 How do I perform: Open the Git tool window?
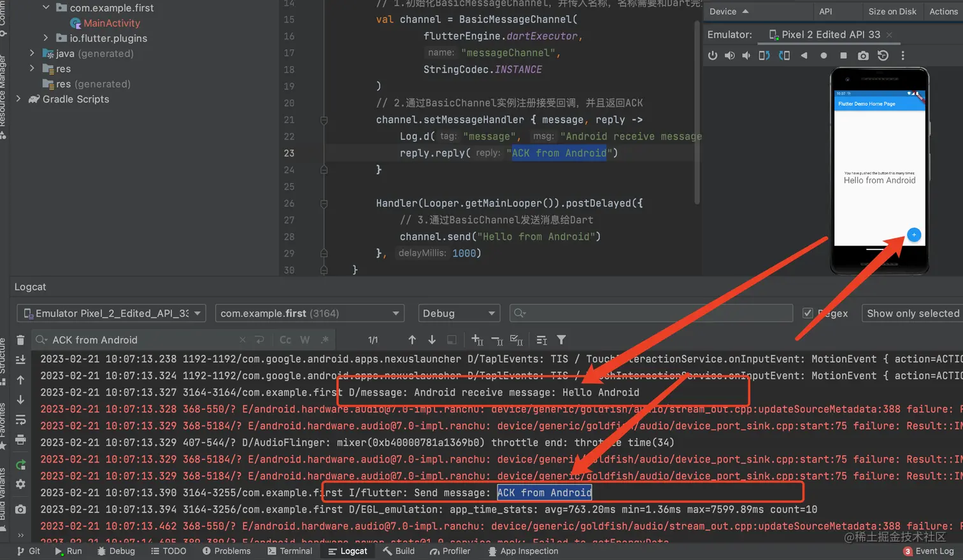[x=29, y=551]
